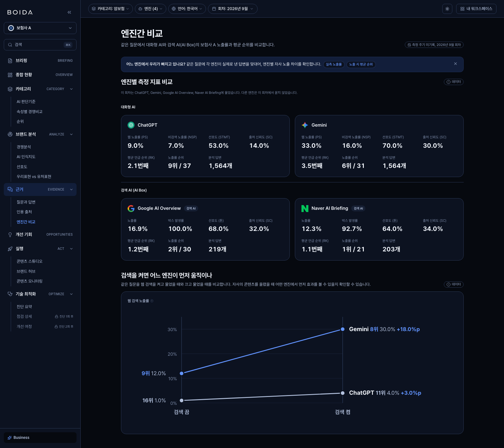The height and width of the screenshot is (448, 504).
Task: Collapse the 근거 section chevron
Action: pos(72,189)
